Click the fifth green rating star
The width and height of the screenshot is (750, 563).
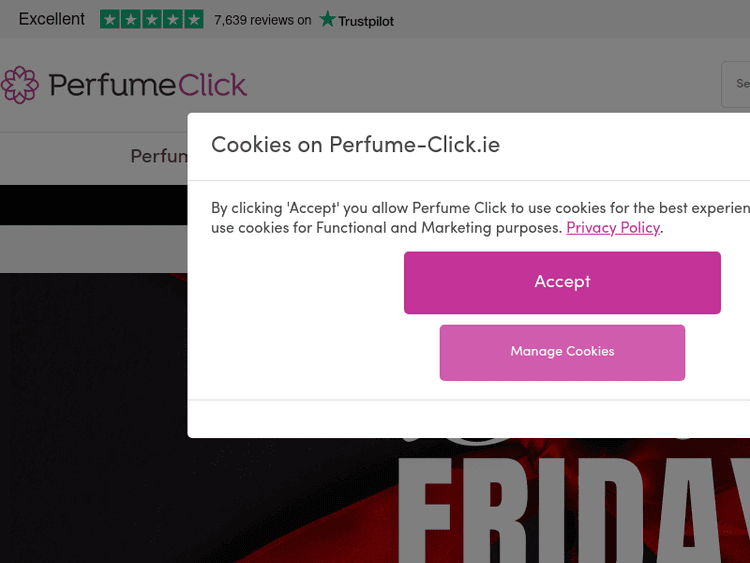(x=193, y=19)
